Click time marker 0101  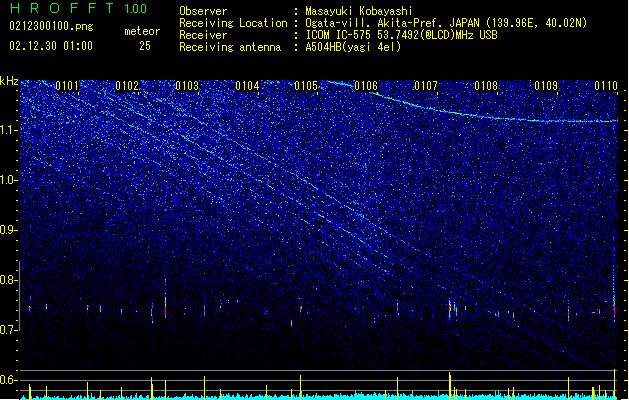(x=67, y=86)
